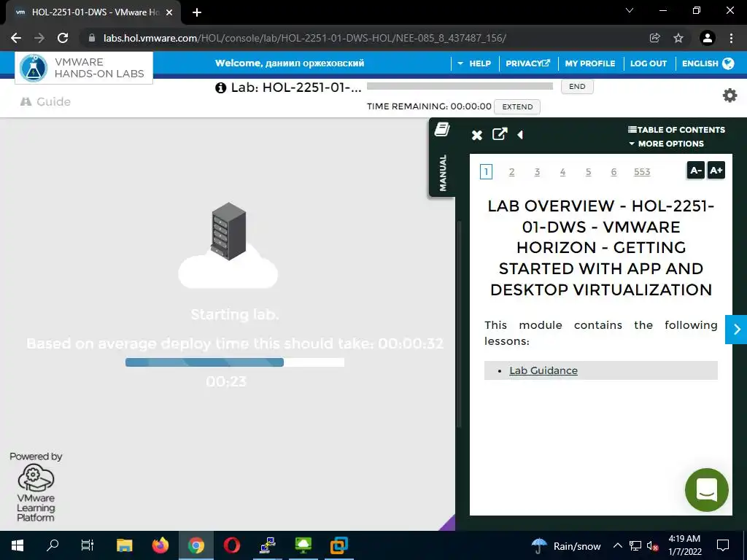
Task: Open Windows search in the taskbar
Action: click(x=53, y=545)
